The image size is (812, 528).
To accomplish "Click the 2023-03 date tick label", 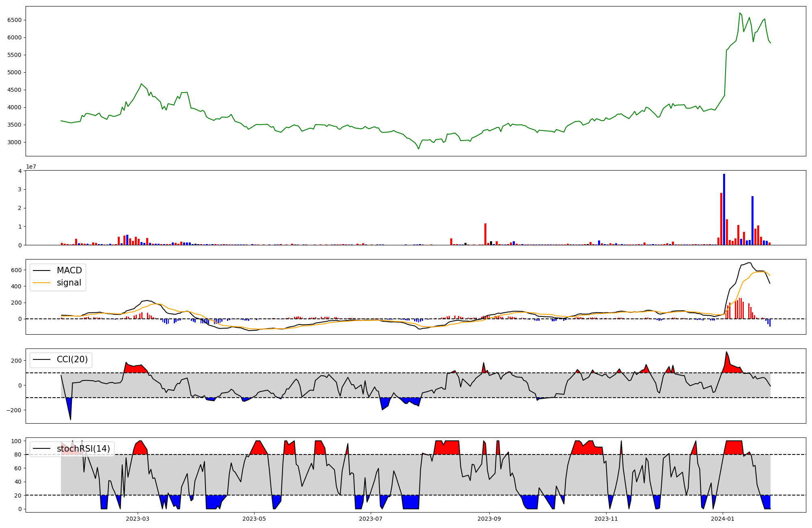I will point(138,519).
